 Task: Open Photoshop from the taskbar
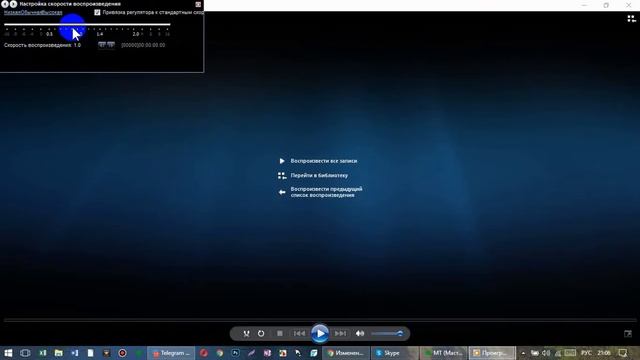coord(236,353)
